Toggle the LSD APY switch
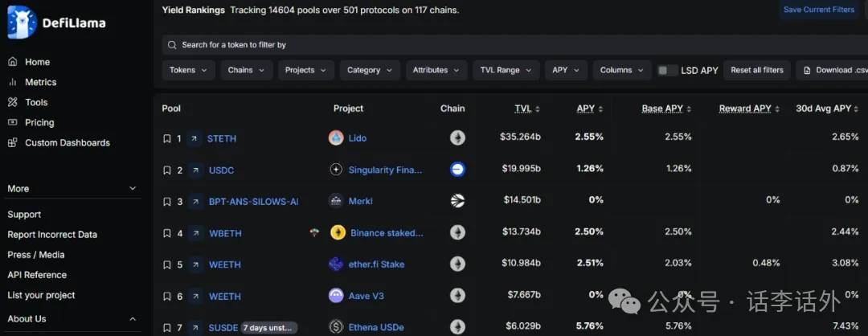This screenshot has width=868, height=336. 667,70
